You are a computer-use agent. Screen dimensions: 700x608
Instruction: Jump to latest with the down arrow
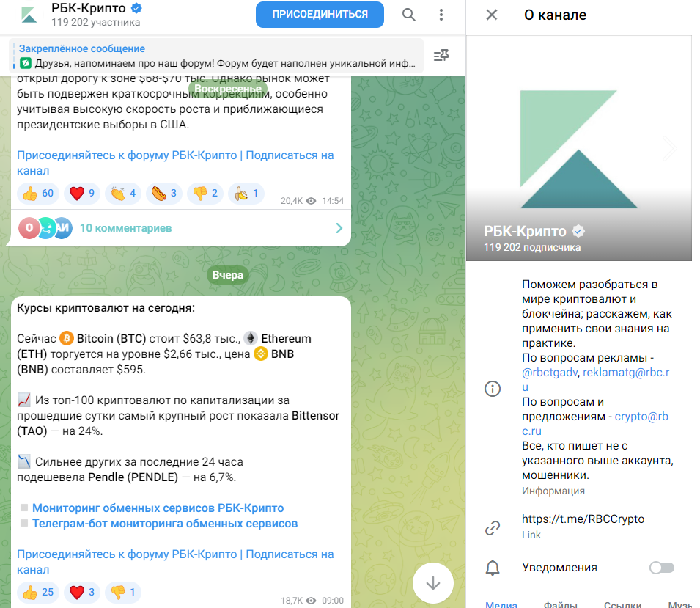click(432, 583)
